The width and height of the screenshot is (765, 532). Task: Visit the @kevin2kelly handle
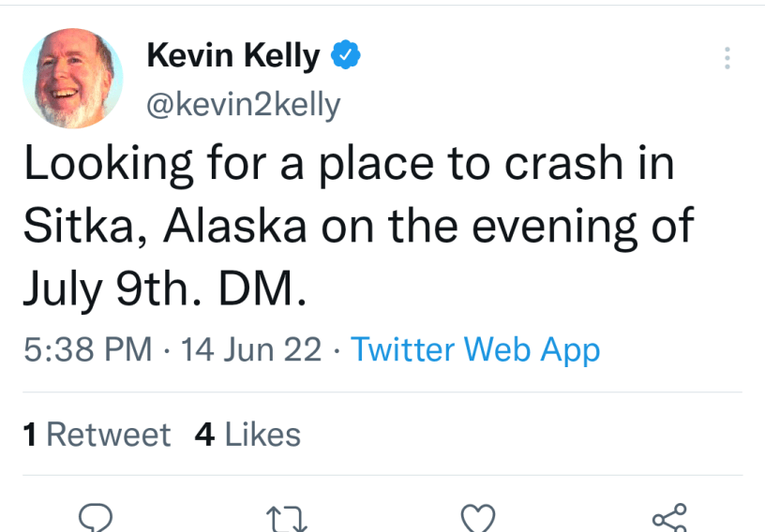point(243,105)
